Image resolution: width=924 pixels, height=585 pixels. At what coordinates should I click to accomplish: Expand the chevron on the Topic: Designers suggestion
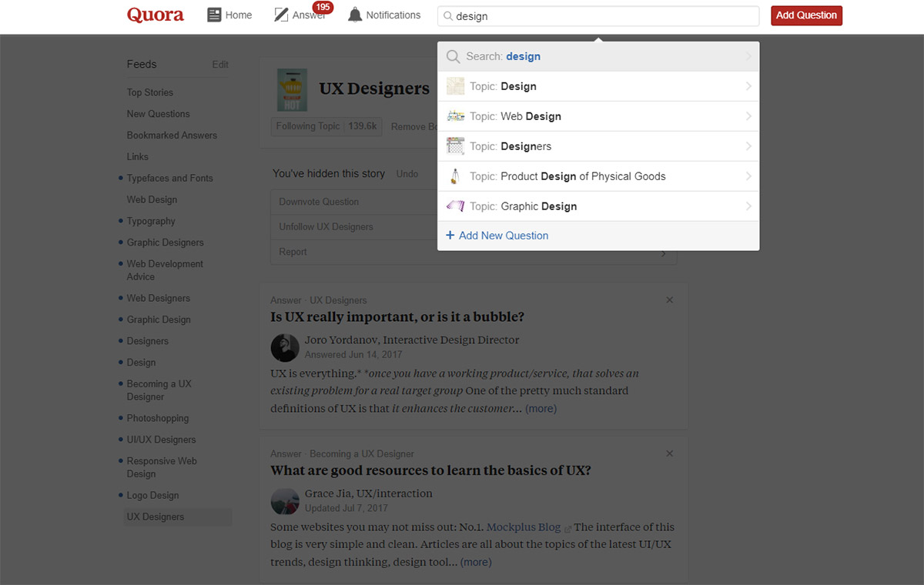point(748,146)
